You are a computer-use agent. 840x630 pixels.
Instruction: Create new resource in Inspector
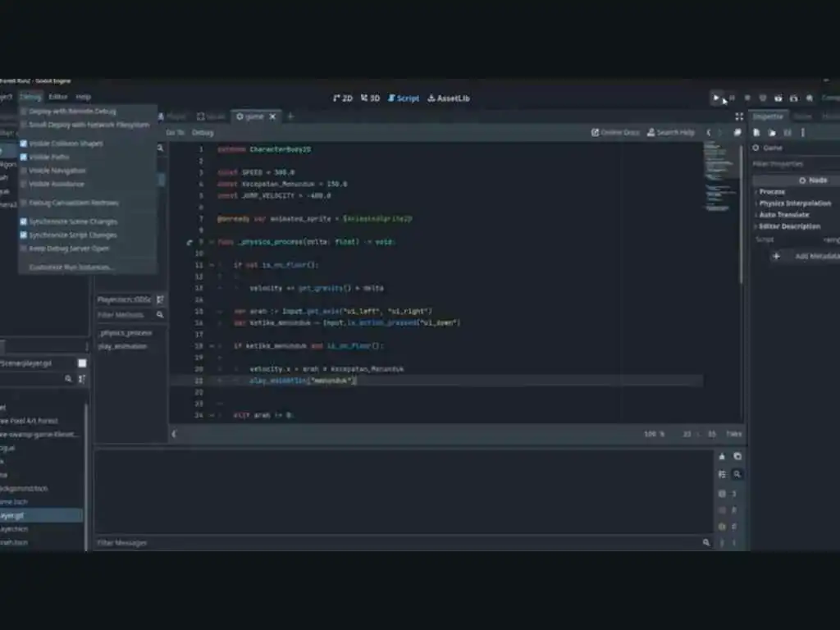point(756,132)
